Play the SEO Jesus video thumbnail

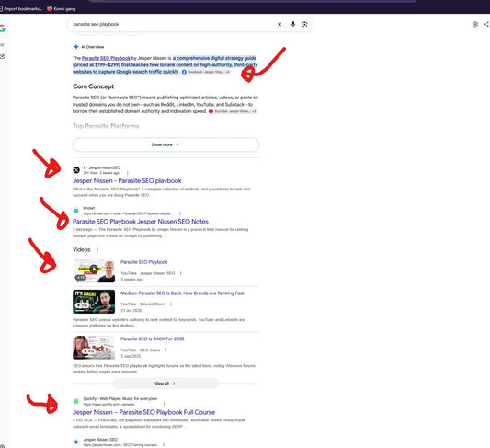coord(94,348)
